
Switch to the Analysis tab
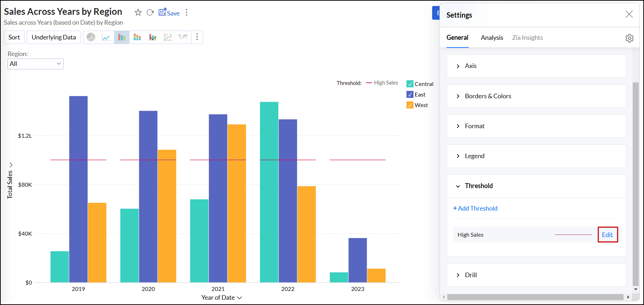[x=492, y=38]
